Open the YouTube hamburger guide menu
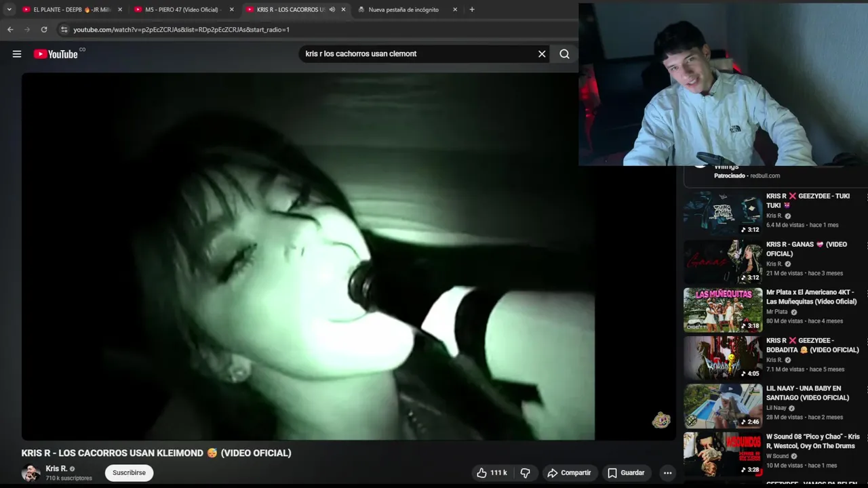The height and width of the screenshot is (488, 868). point(17,54)
